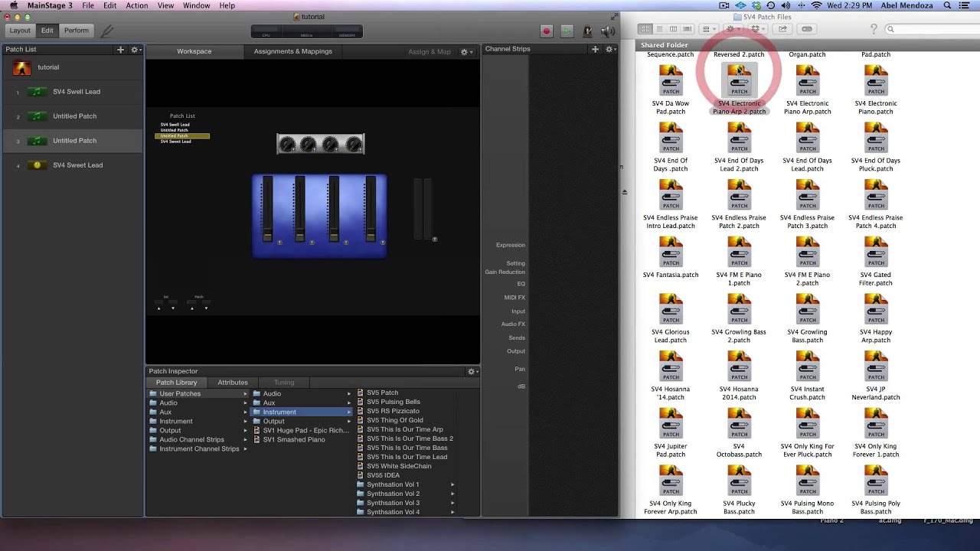Screen dimensions: 980x551
Task: Click SV4 Plucky Bass.patch file icon
Action: coord(739,481)
